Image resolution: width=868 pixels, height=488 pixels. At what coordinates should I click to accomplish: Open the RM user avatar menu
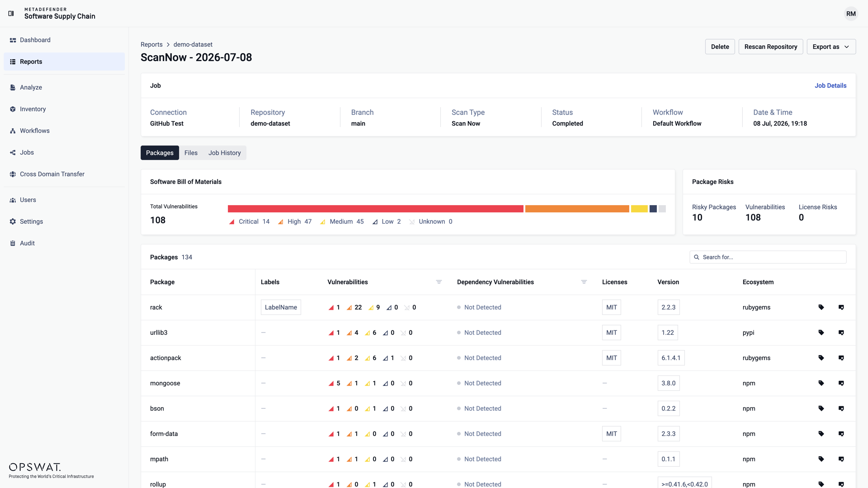pos(851,14)
